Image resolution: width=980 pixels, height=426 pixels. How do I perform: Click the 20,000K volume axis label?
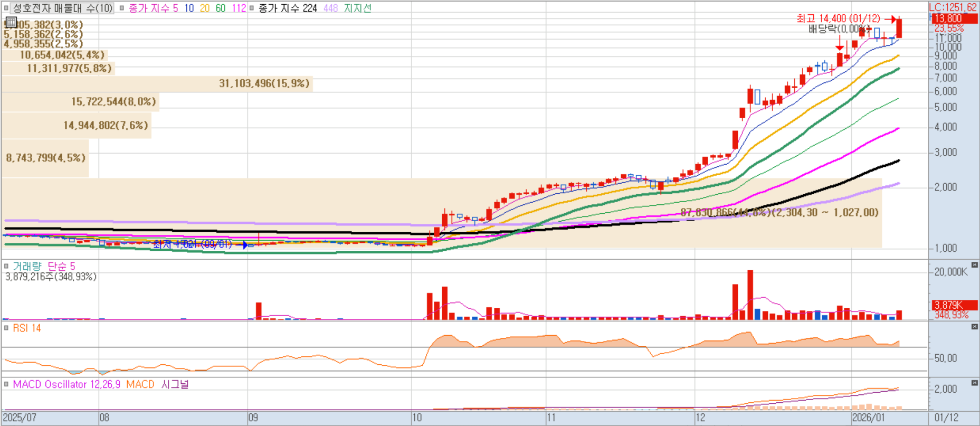(951, 272)
